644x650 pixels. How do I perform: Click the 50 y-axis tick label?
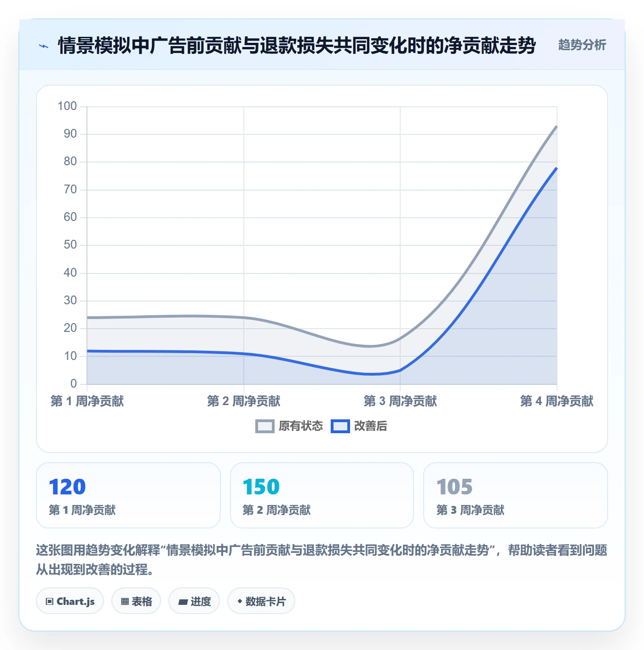[x=70, y=245]
